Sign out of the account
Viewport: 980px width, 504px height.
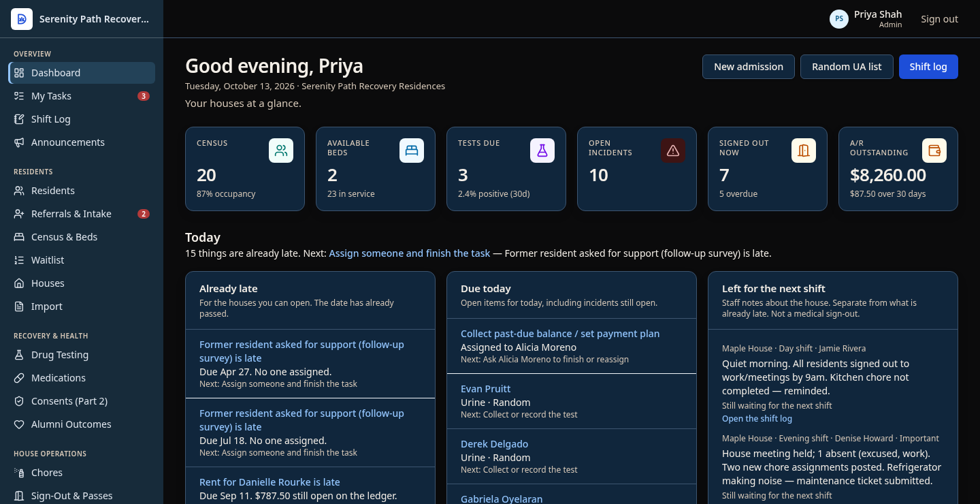(939, 19)
